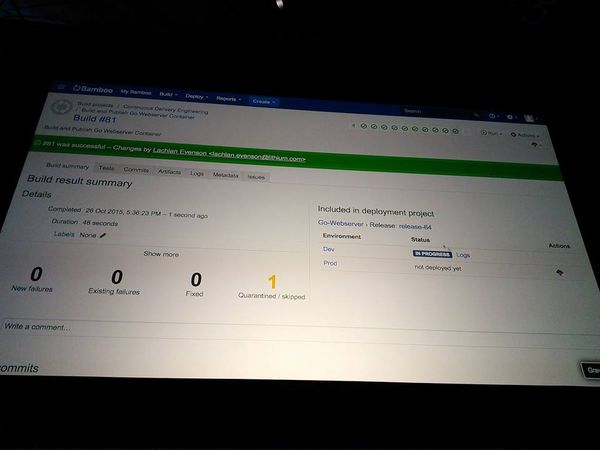The width and height of the screenshot is (600, 450).
Task: Open the Metadata tab
Action: [x=225, y=174]
